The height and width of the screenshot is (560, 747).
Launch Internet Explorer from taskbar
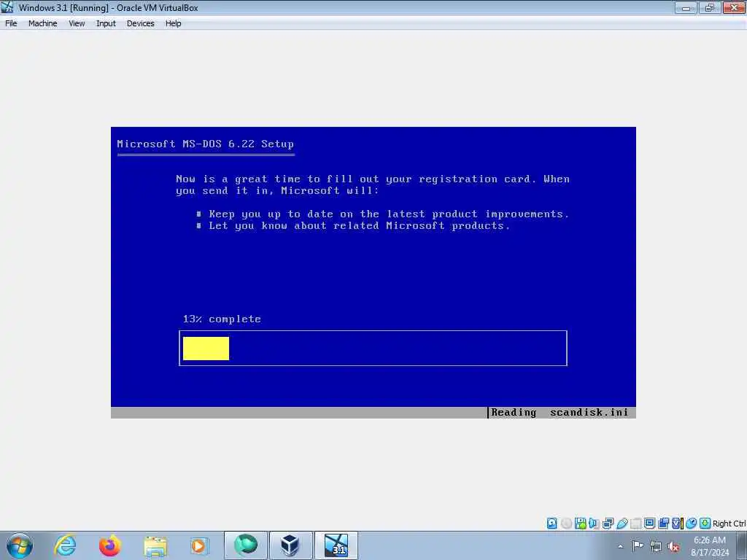point(65,545)
